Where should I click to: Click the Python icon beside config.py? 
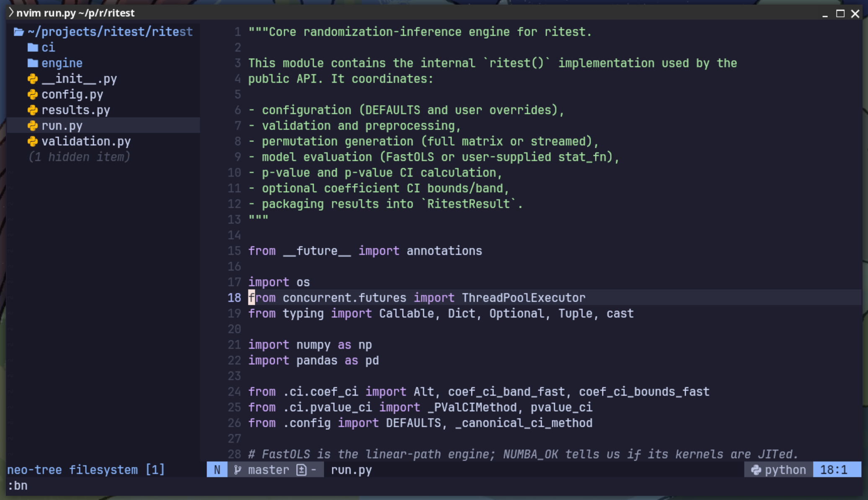(33, 94)
